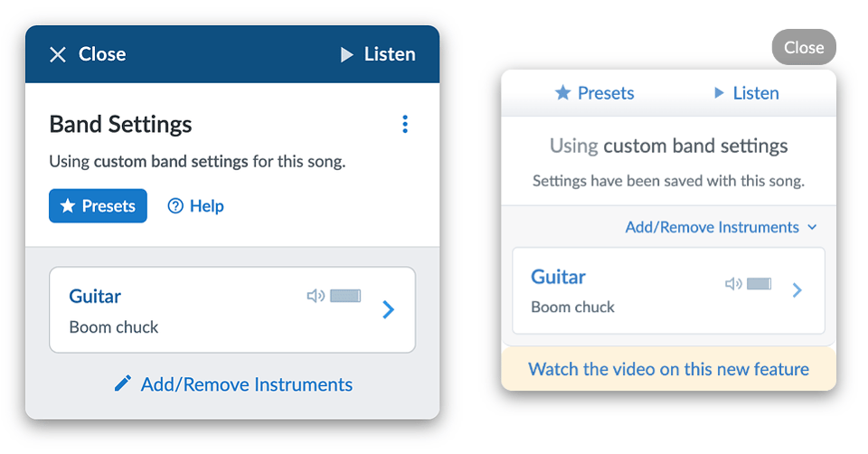Screen dimensions: 868x454
Task: Click the pencil icon for Add/Remove Instruments
Action: (123, 384)
